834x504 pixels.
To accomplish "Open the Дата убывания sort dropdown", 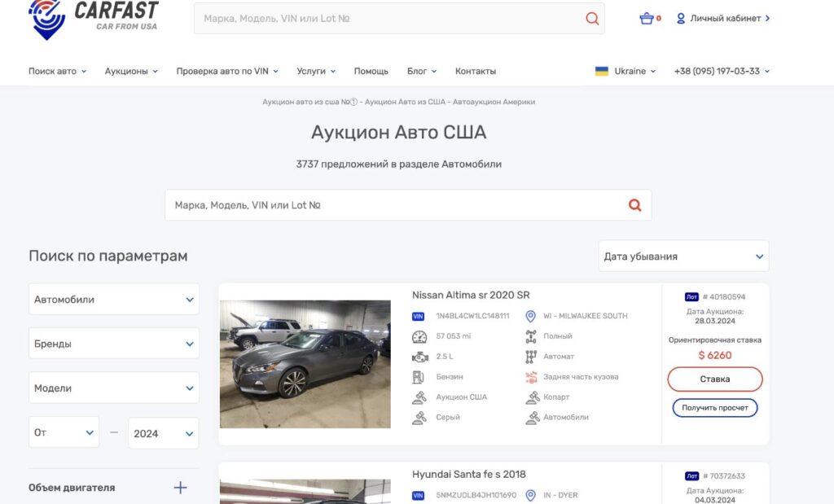I will click(683, 256).
